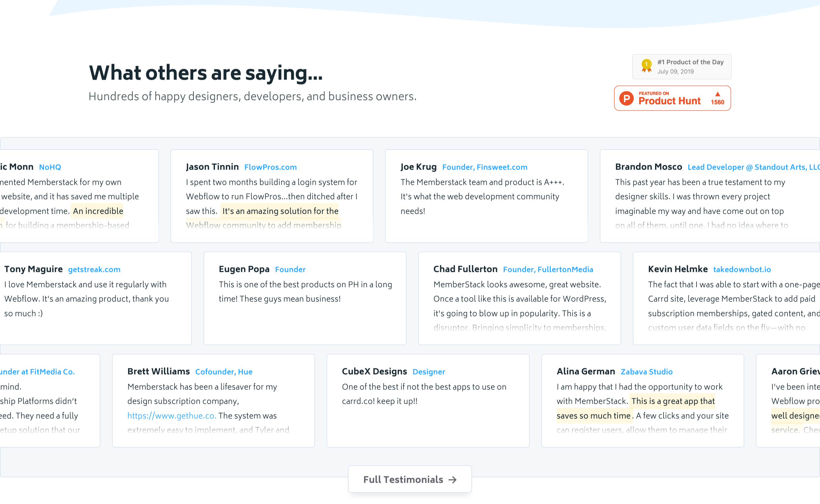The image size is (820, 504).
Task: Click the July 09, 2019 date text
Action: click(x=675, y=72)
